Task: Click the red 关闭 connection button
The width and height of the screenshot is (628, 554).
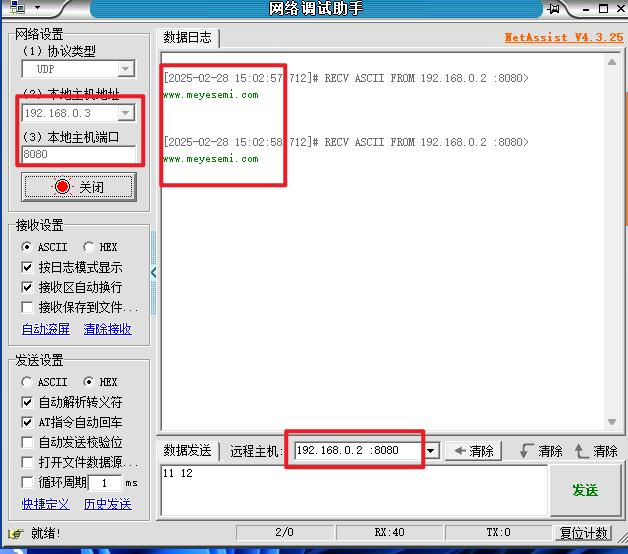Action: (79, 187)
